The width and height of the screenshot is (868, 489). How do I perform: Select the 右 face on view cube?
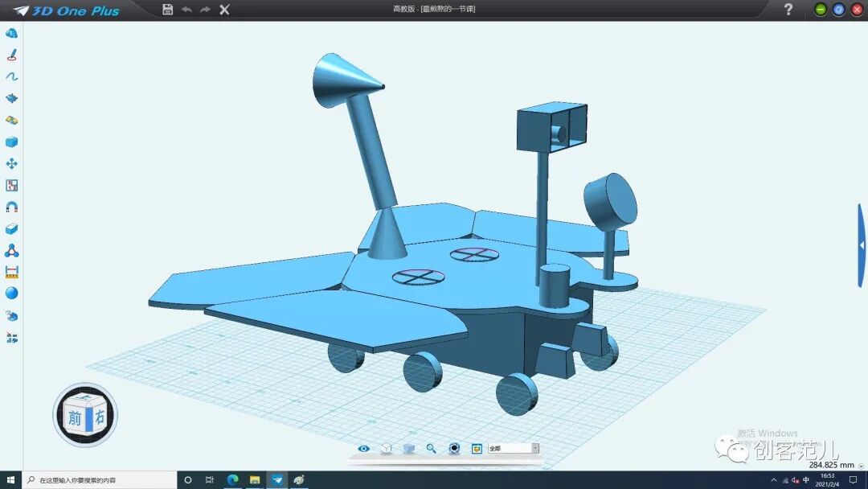click(x=100, y=417)
